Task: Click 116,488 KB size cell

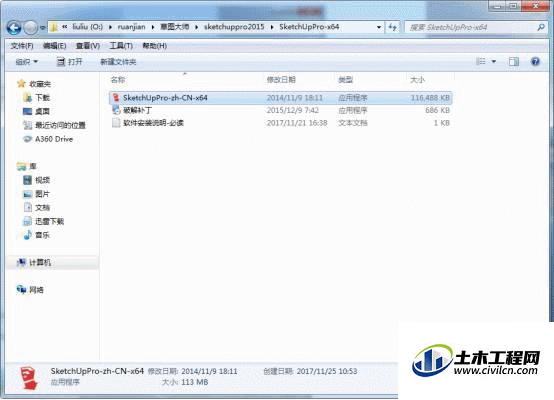Action: click(x=430, y=98)
